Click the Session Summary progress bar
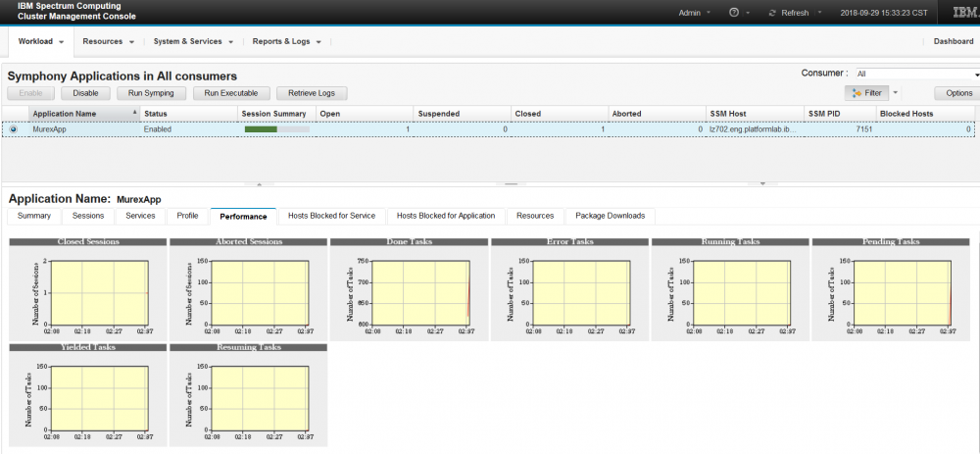Screen dimensions: 980x454 (276, 129)
